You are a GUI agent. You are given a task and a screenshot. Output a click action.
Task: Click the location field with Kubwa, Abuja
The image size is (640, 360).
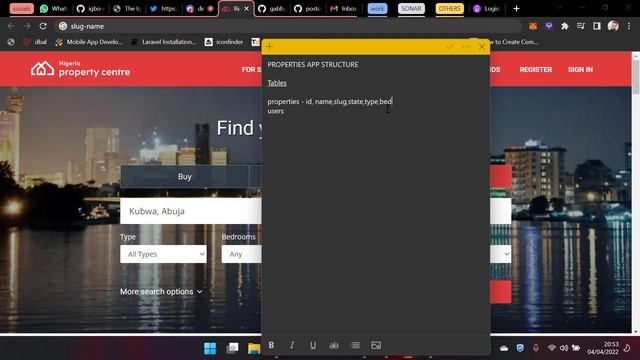click(191, 211)
